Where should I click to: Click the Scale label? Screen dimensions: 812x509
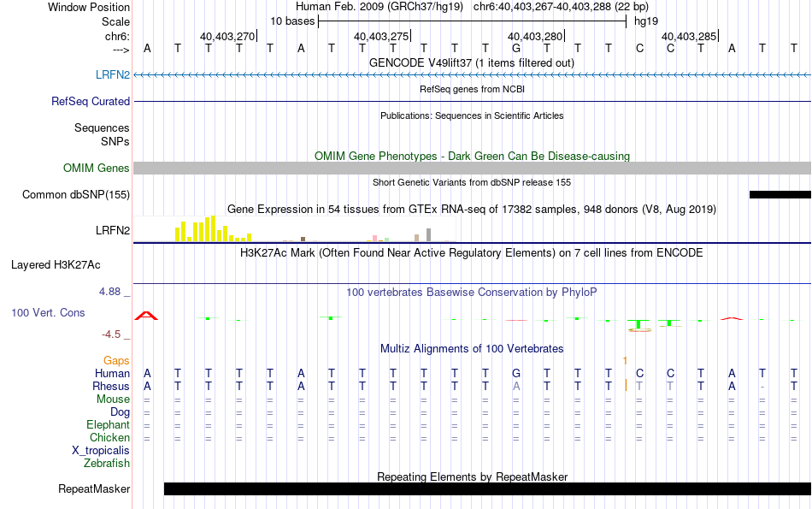[x=115, y=21]
